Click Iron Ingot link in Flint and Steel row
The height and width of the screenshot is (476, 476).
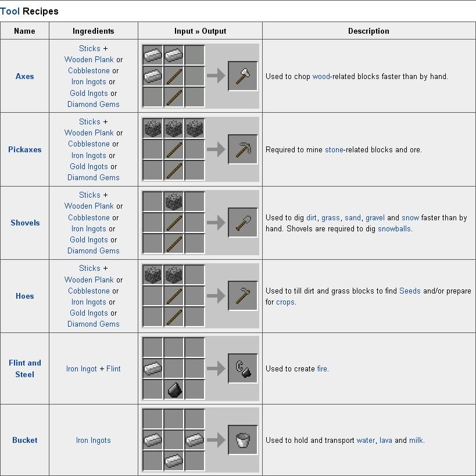(x=81, y=368)
